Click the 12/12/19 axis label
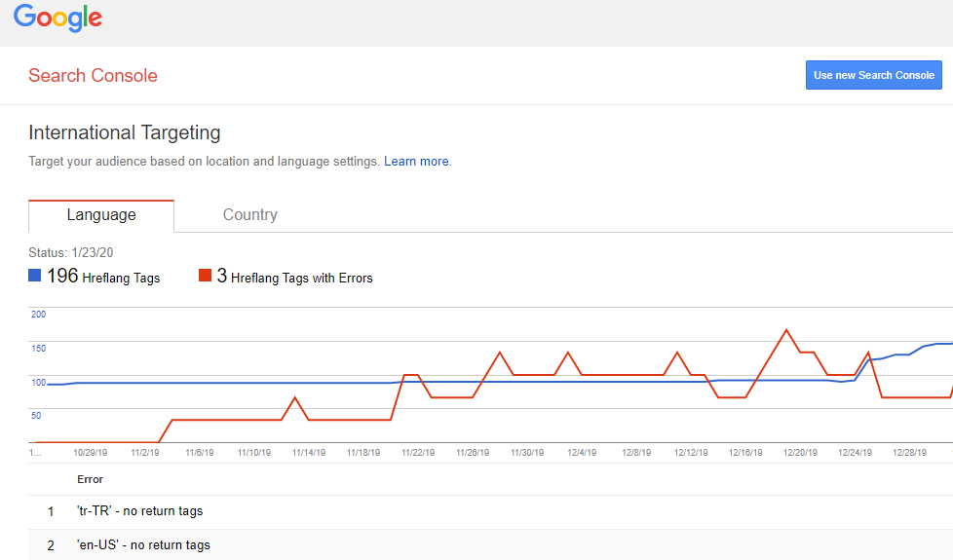Image resolution: width=953 pixels, height=560 pixels. 691,453
